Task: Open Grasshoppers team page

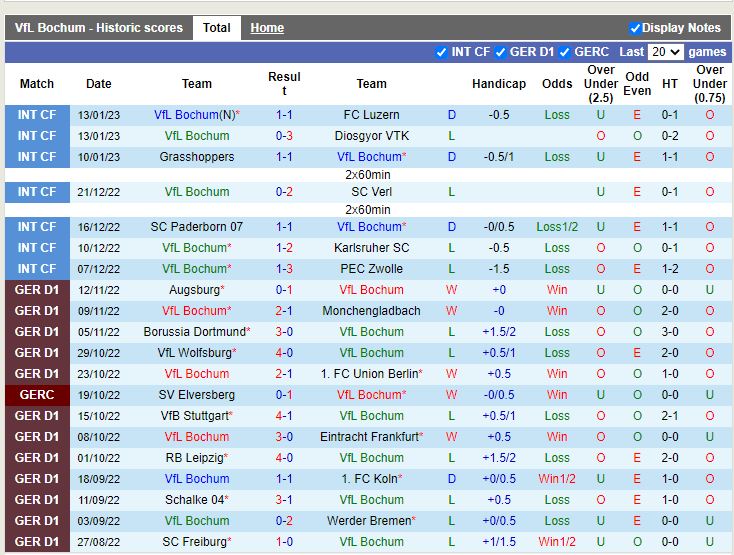Action: point(197,157)
